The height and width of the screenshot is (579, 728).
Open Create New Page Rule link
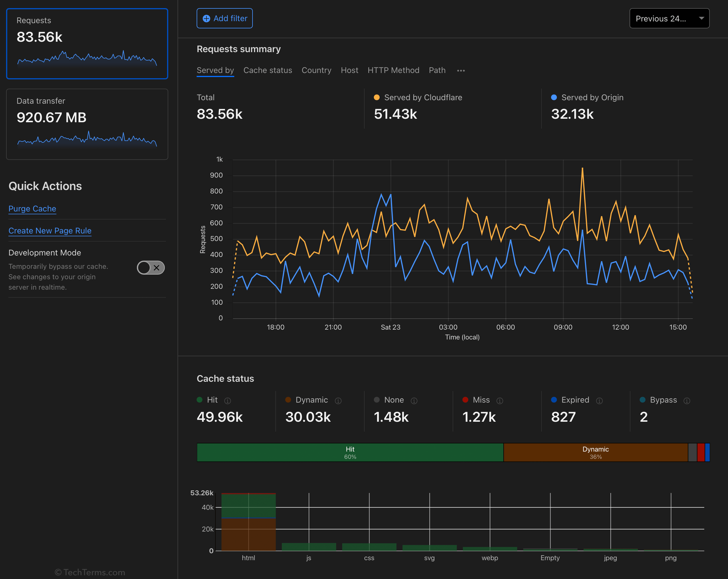point(50,231)
